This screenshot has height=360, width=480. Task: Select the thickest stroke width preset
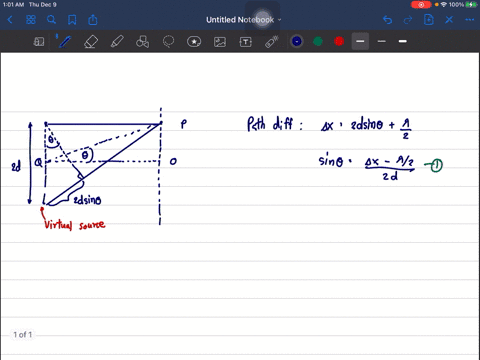tap(403, 41)
